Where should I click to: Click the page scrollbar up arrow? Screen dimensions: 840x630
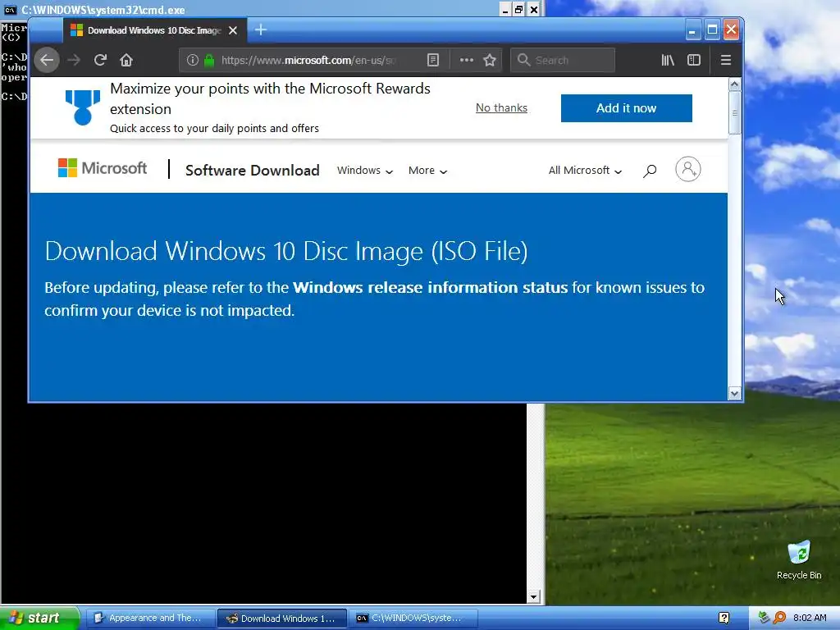pyautogui.click(x=734, y=84)
